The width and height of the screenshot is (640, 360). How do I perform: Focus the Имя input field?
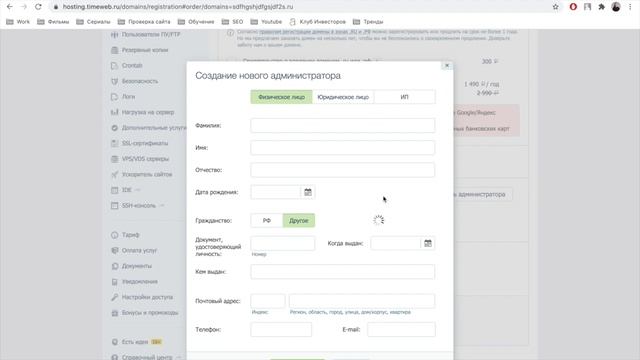pyautogui.click(x=343, y=148)
